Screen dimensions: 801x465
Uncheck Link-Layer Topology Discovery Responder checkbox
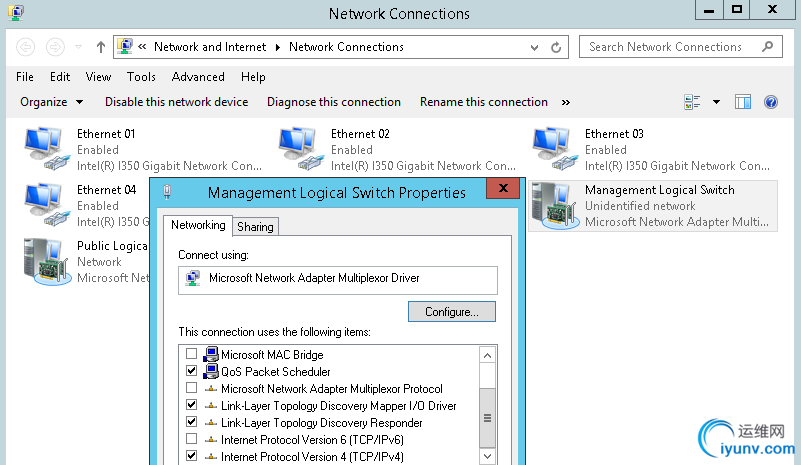pyautogui.click(x=192, y=422)
